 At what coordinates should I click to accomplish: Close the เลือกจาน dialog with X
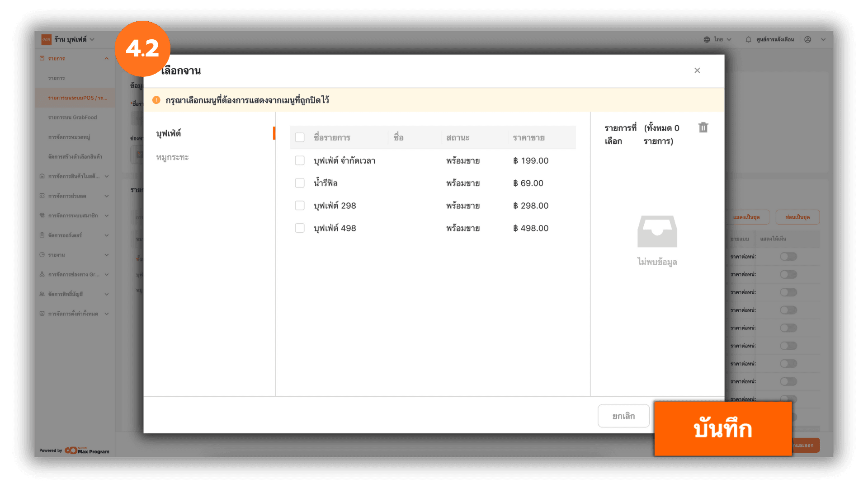point(697,70)
